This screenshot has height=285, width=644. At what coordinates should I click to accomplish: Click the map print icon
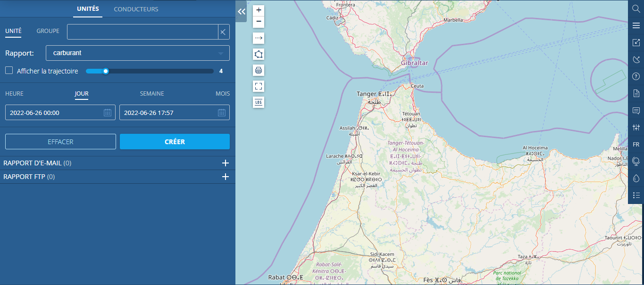click(x=259, y=71)
